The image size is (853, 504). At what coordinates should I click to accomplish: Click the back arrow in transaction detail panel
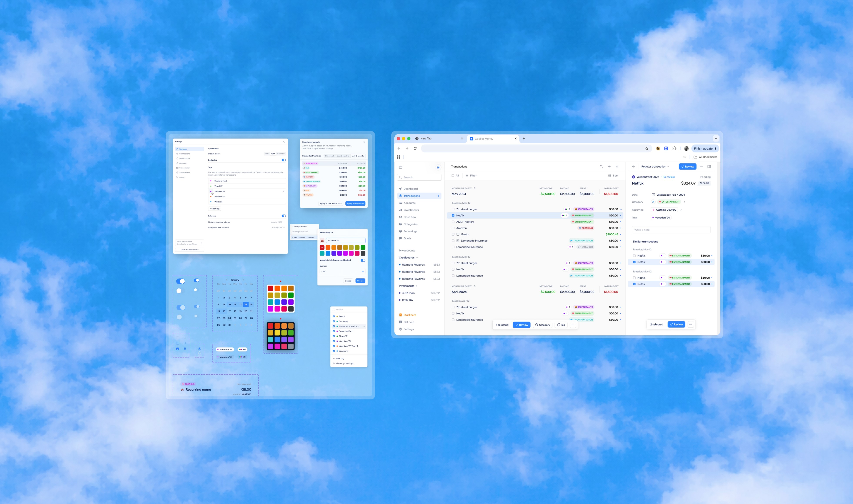pyautogui.click(x=633, y=166)
